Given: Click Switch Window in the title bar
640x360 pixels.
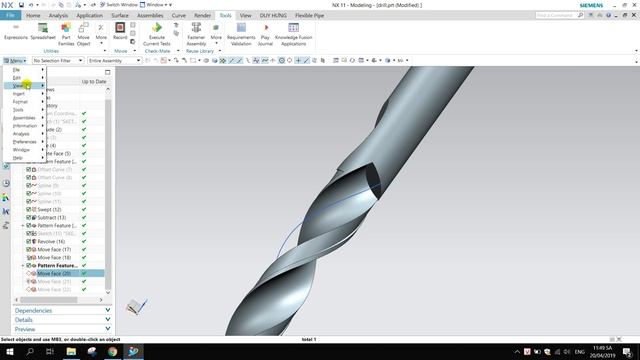Looking at the screenshot, I should (118, 5).
